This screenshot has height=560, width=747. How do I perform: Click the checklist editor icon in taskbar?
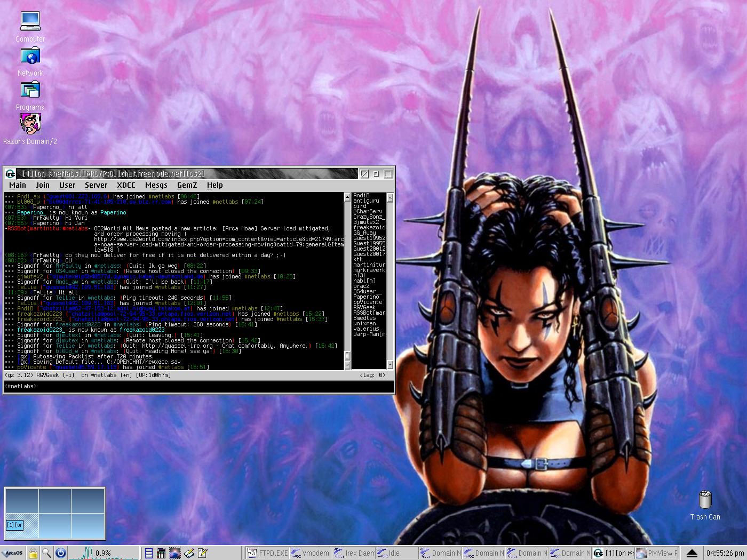[x=203, y=553]
